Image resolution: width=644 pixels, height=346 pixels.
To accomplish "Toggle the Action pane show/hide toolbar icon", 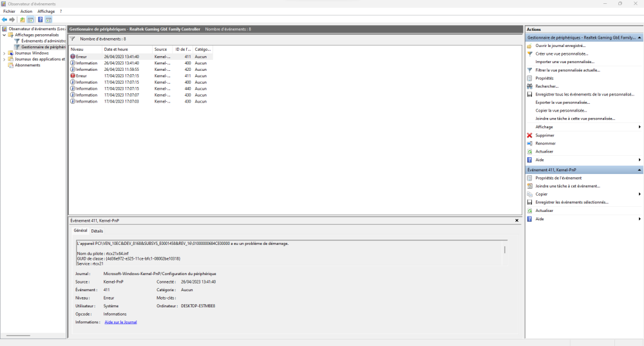I will click(48, 20).
